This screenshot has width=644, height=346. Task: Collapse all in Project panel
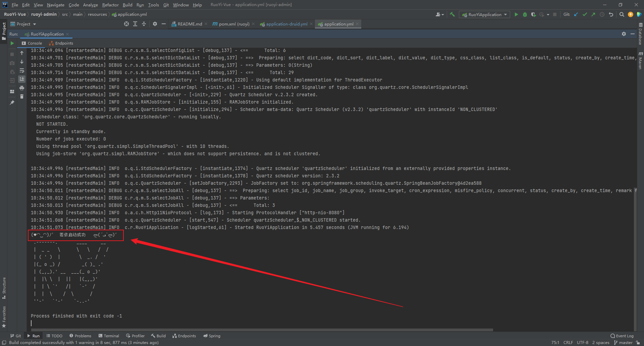[x=144, y=24]
